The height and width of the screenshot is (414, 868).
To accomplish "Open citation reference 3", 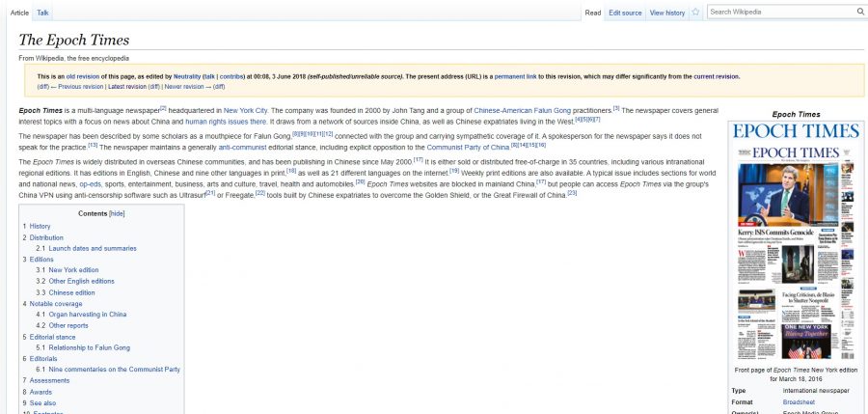I will pos(616,108).
